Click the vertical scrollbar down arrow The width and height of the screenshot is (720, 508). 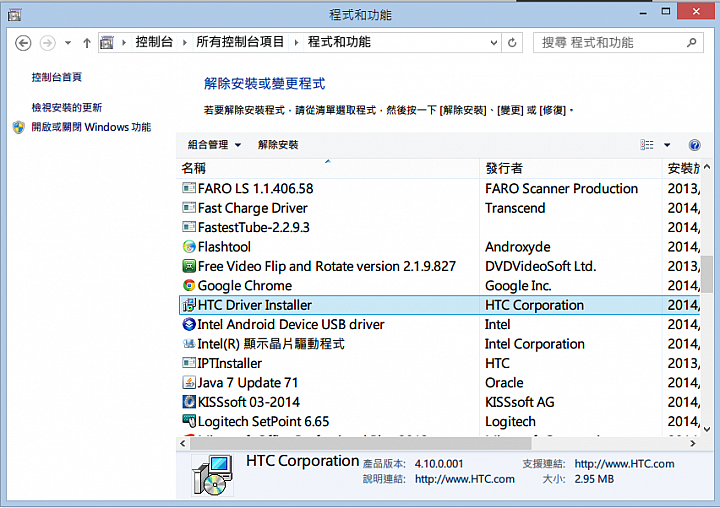[707, 429]
